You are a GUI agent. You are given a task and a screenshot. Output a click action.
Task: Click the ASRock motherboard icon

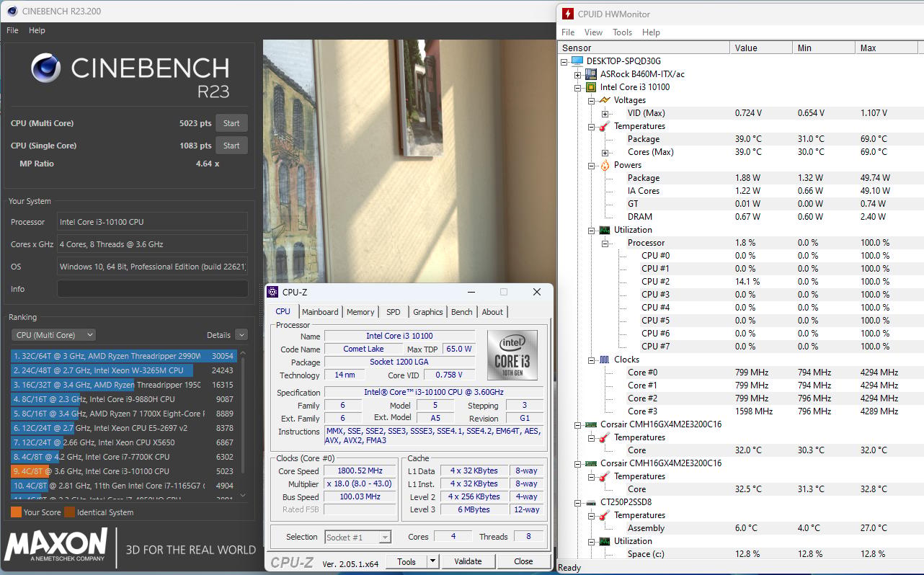(x=590, y=74)
